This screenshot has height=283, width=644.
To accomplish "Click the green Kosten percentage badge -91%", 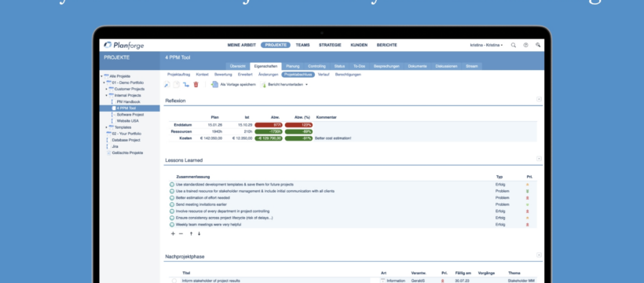I will tap(298, 138).
